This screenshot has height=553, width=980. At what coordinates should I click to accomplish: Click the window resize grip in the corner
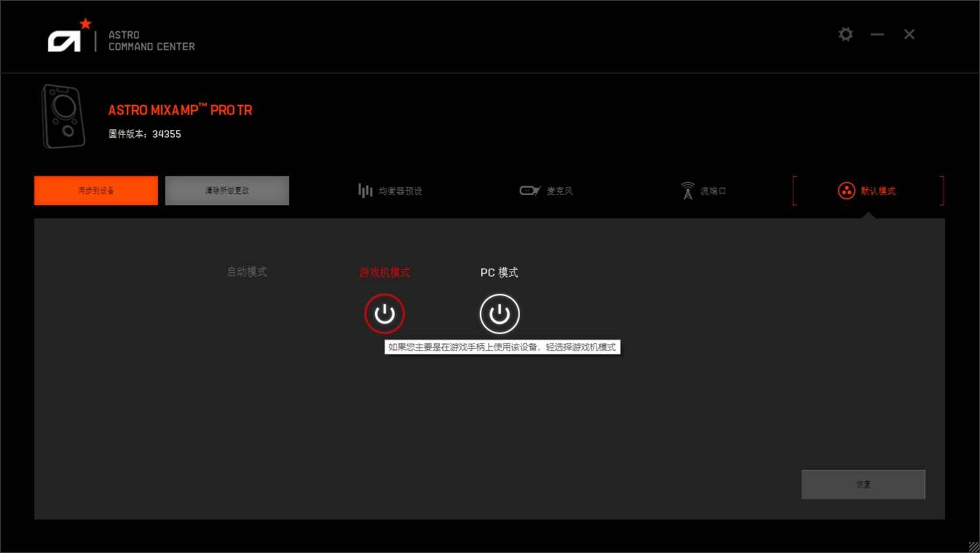[x=973, y=546]
